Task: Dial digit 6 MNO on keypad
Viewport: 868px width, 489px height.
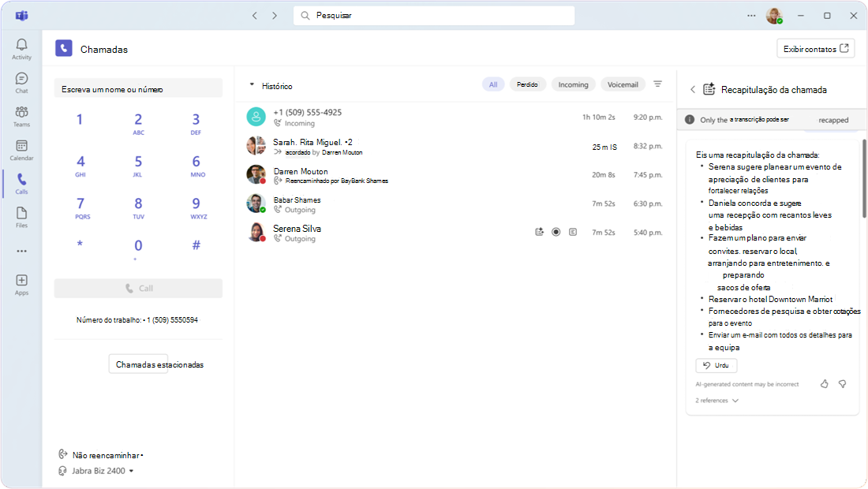Action: (x=196, y=165)
